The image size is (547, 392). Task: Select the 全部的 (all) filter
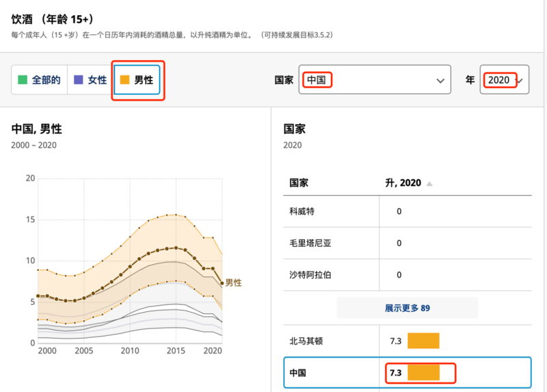point(40,80)
